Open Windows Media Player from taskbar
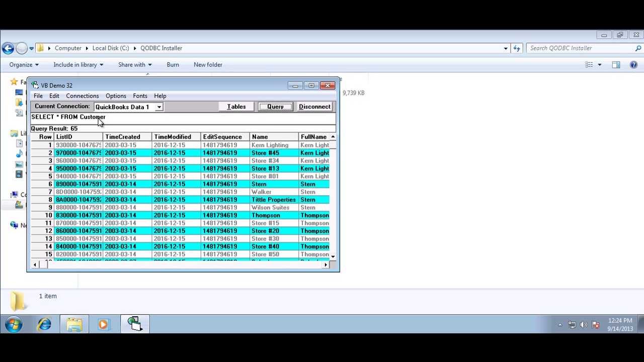644x362 pixels. pos(104,324)
